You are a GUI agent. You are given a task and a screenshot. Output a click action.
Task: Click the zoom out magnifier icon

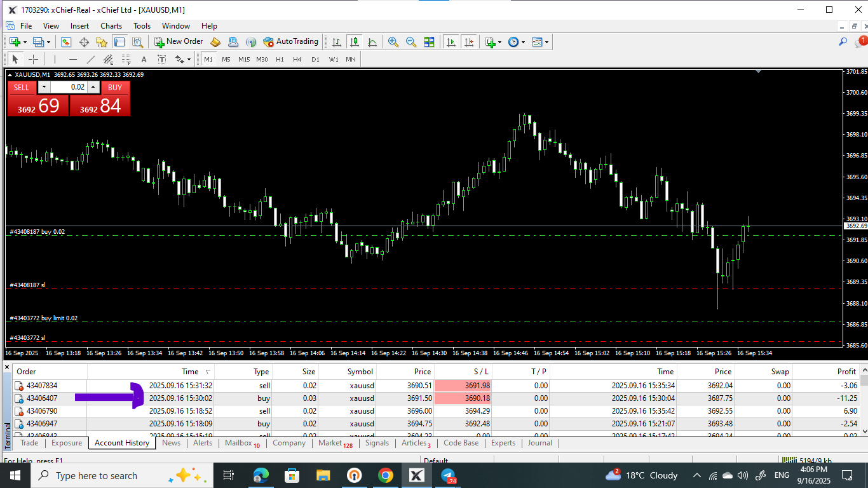point(411,42)
